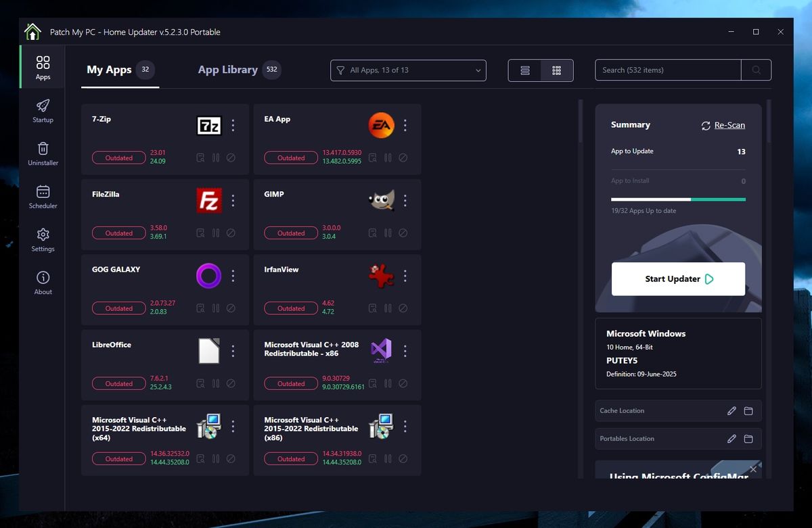Viewport: 812px width, 528px height.
Task: Open the three-dot menu for 7-Zip
Action: (x=233, y=125)
